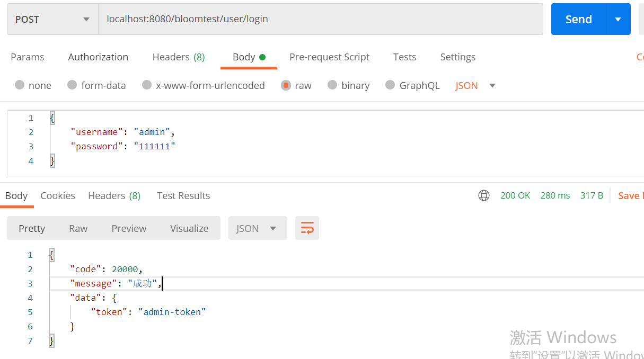This screenshot has height=359, width=644.
Task: Click the Send request button
Action: [x=578, y=19]
